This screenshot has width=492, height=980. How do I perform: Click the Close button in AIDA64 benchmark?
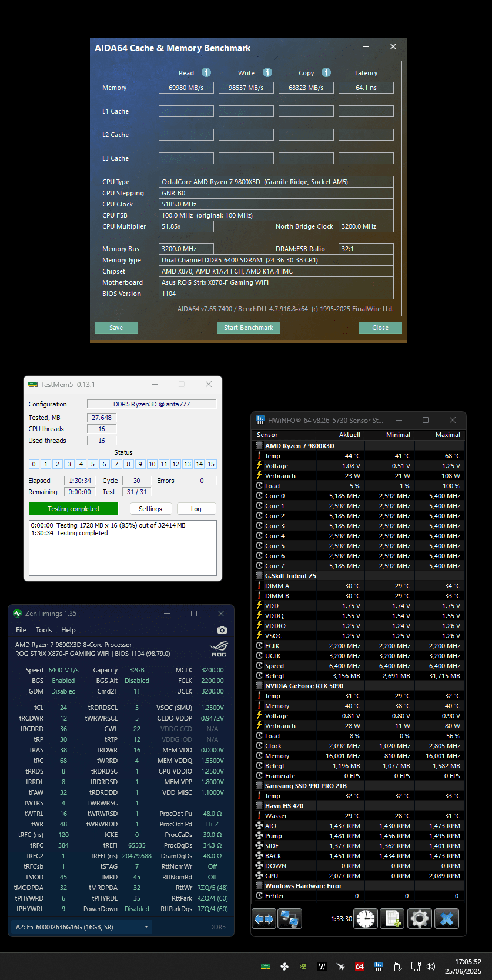click(380, 328)
